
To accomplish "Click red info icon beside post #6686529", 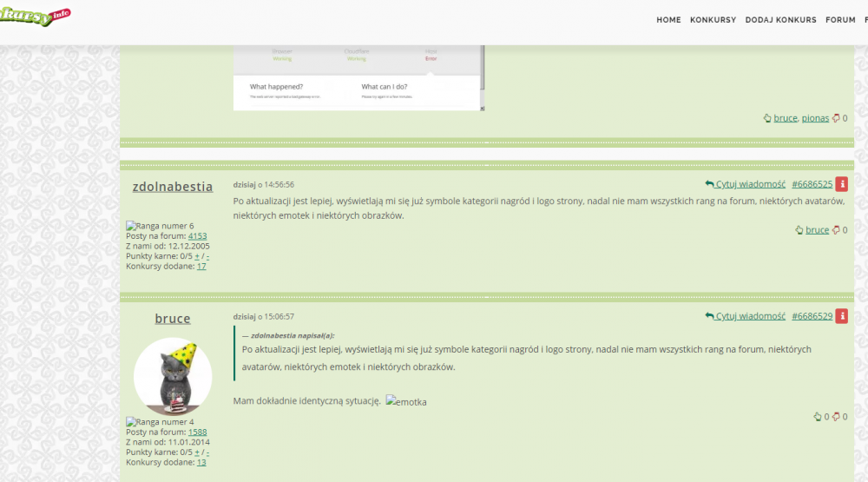I will pyautogui.click(x=841, y=316).
